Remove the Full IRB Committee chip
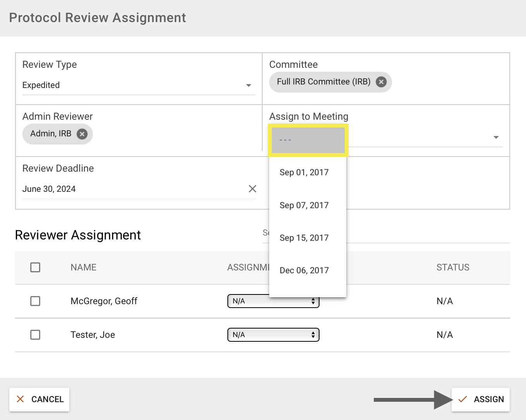 pyautogui.click(x=381, y=82)
